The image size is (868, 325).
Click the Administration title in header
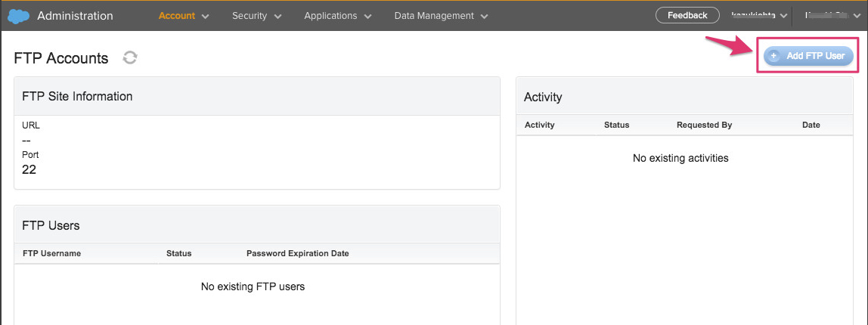[75, 16]
